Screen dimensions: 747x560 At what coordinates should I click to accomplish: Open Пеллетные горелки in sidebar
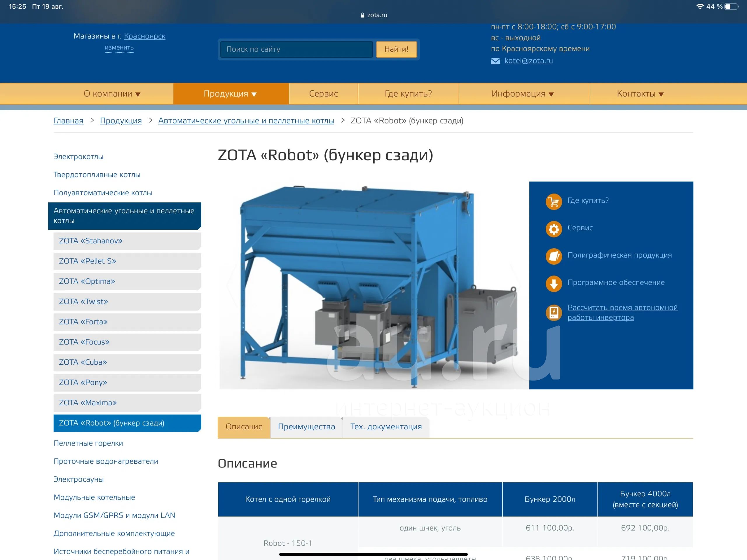tap(88, 443)
